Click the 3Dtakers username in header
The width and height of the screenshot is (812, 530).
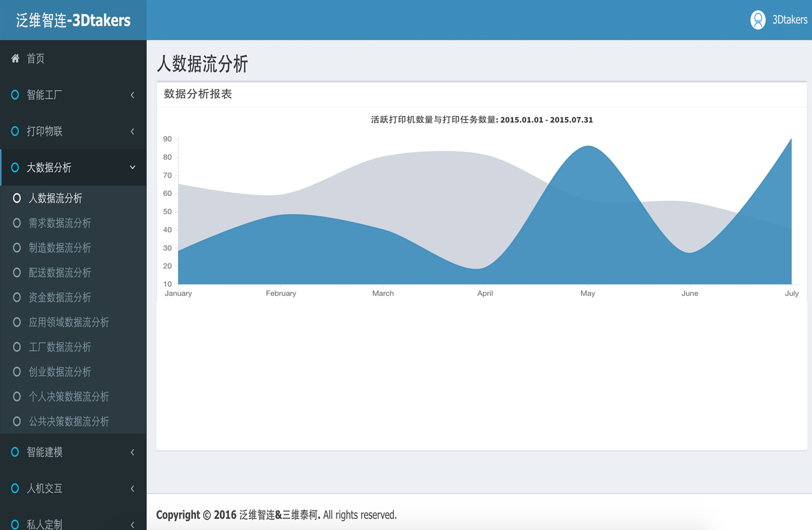coord(789,20)
